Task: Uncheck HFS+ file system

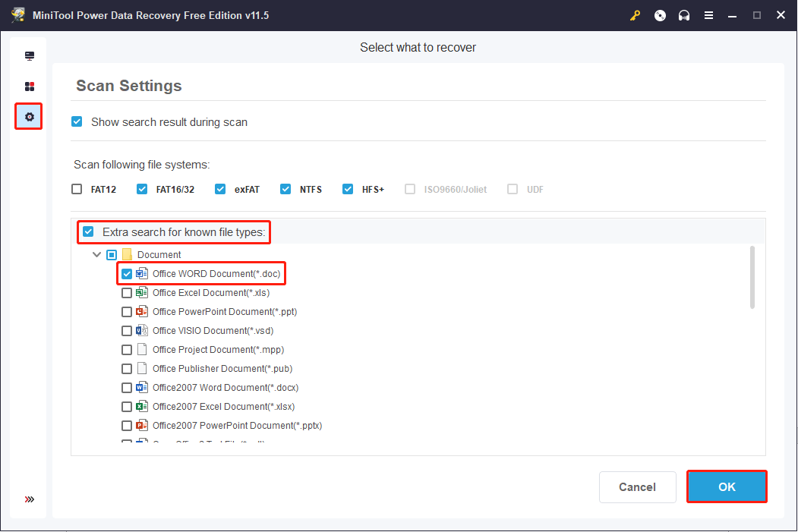Action: pos(348,189)
